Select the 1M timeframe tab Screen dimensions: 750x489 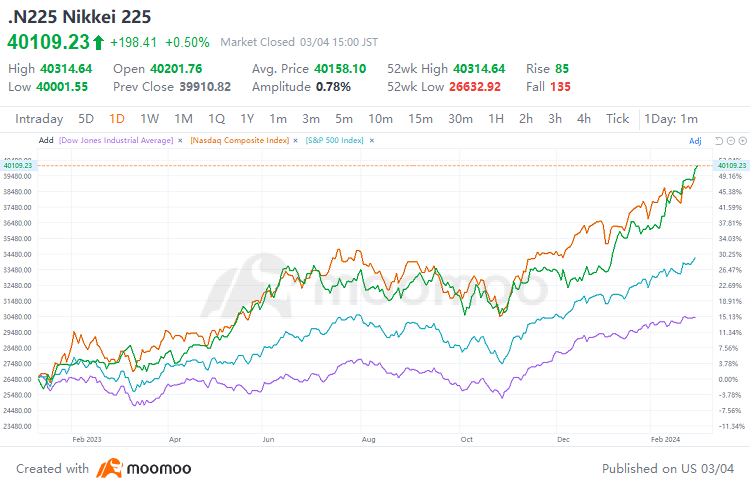183,119
